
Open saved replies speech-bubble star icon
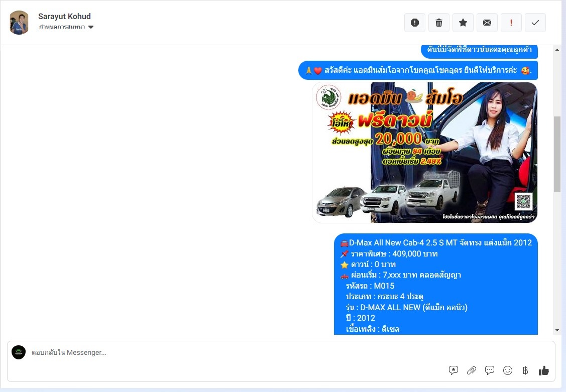[454, 370]
